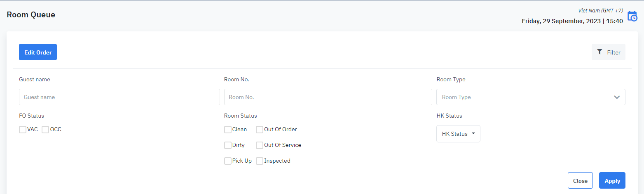644x194 pixels.
Task: Click the calendar clock icon
Action: [632, 17]
